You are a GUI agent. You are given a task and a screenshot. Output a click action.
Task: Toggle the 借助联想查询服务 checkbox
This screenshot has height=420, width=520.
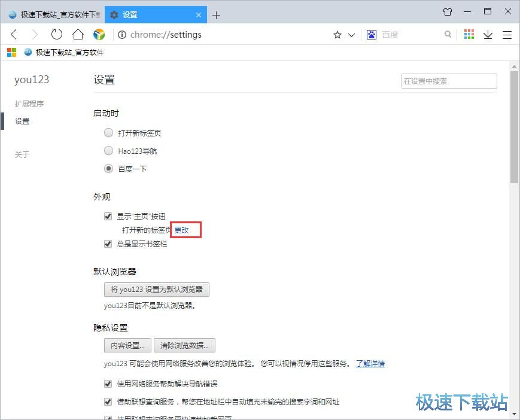coord(108,402)
